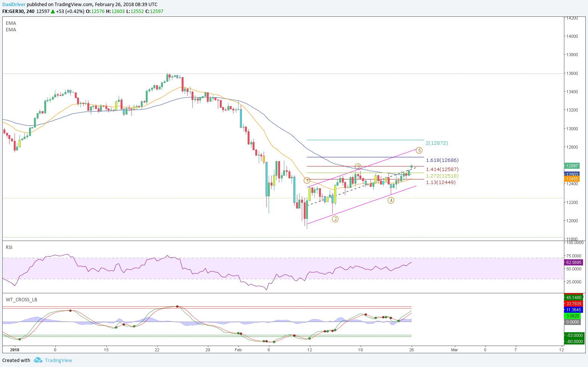Image resolution: width=588 pixels, height=367 pixels.
Task: Click the 13600 price axis label
Action: coord(572,73)
